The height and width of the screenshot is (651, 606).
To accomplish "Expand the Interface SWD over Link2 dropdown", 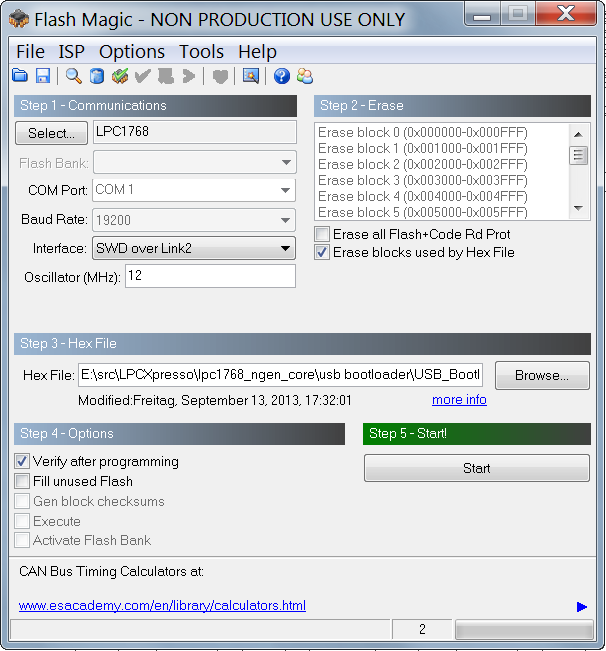I will [x=285, y=248].
